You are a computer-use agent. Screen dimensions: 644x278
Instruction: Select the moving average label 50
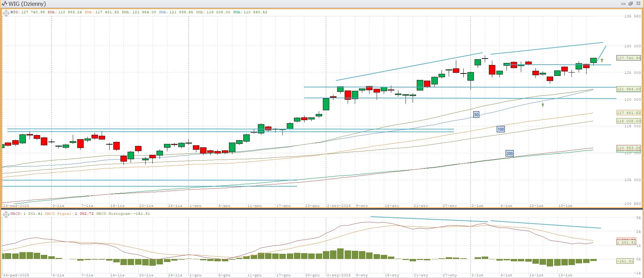click(476, 115)
